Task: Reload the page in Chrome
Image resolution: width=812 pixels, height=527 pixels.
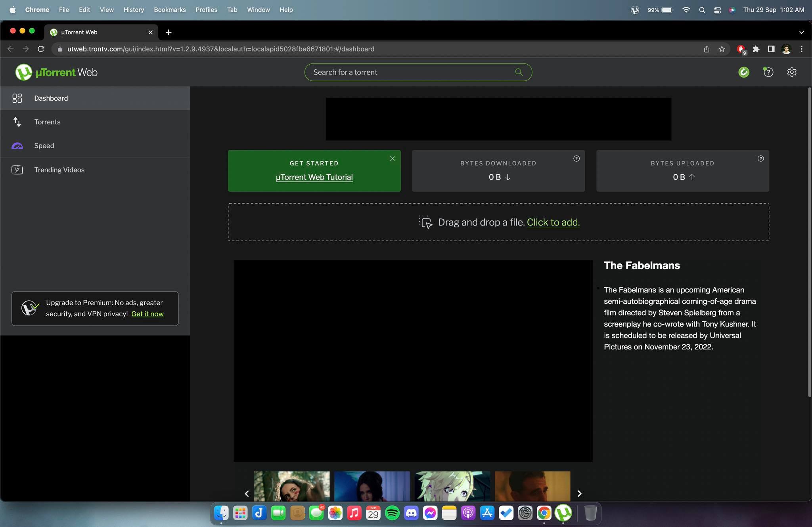Action: (41, 49)
